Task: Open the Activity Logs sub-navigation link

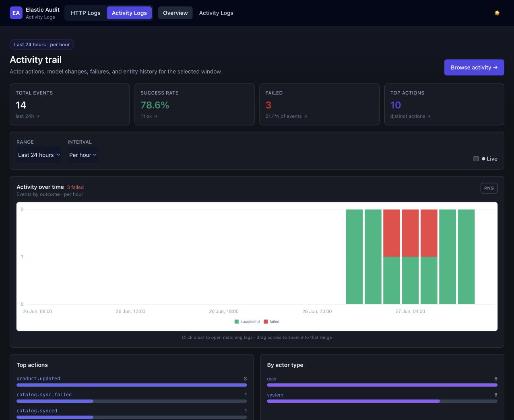Action: [x=216, y=13]
